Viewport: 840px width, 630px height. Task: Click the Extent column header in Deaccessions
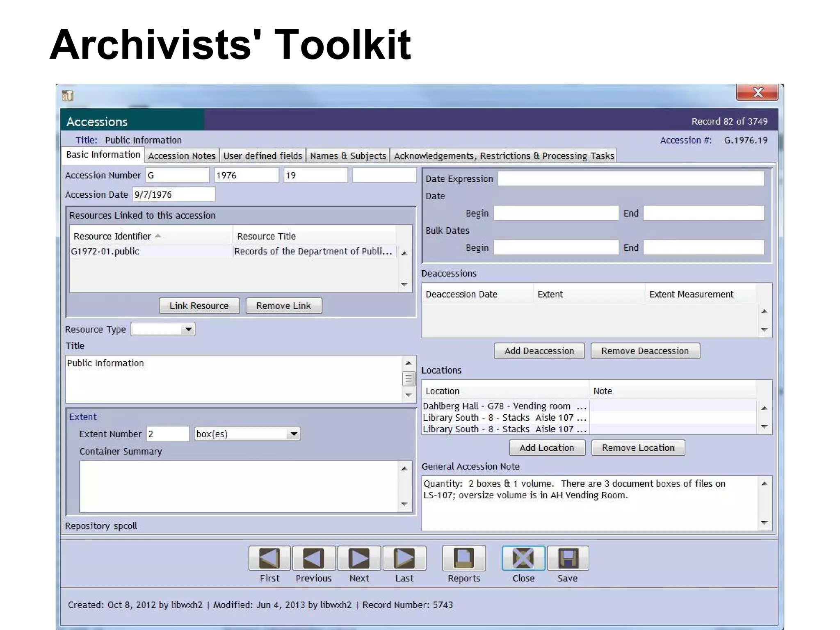coord(589,294)
